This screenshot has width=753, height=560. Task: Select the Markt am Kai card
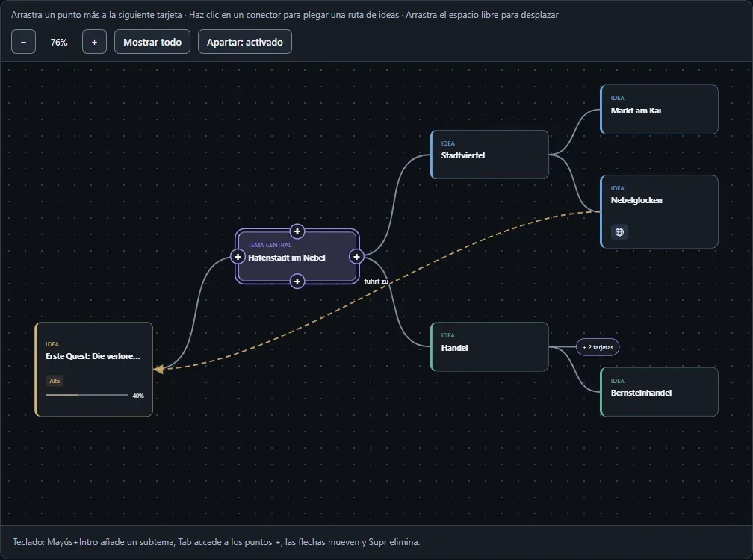click(660, 110)
